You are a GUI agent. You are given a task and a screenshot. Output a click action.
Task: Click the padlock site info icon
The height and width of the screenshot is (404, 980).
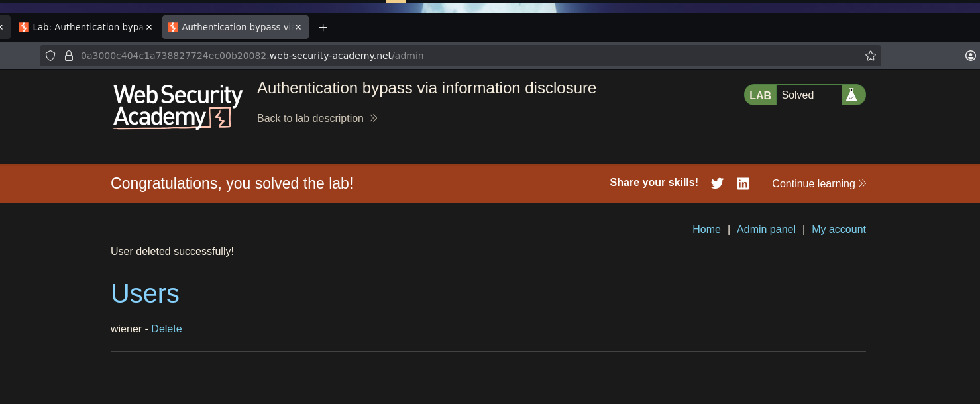coord(68,56)
